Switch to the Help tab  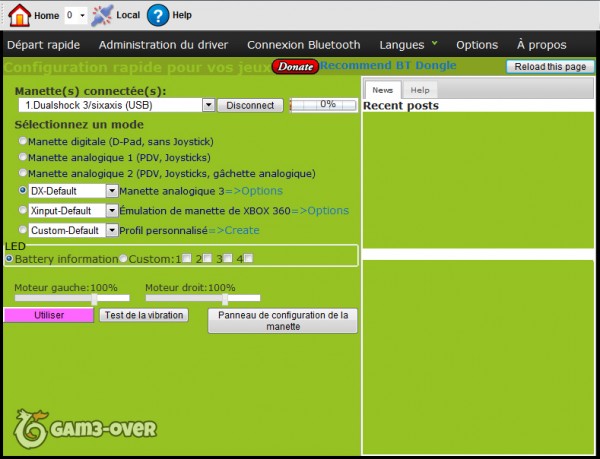[x=419, y=90]
